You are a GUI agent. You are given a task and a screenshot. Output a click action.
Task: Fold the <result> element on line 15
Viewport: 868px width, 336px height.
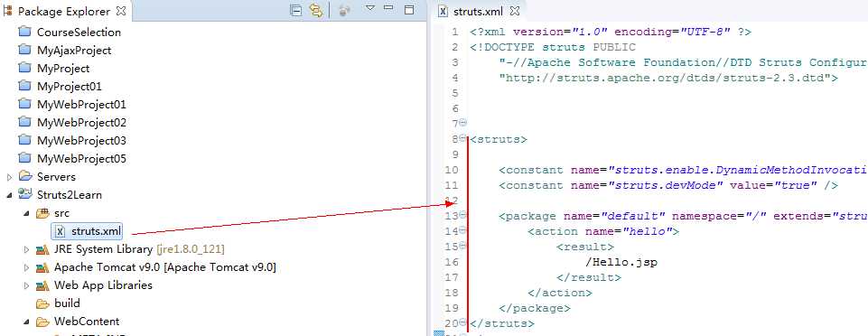tap(463, 246)
